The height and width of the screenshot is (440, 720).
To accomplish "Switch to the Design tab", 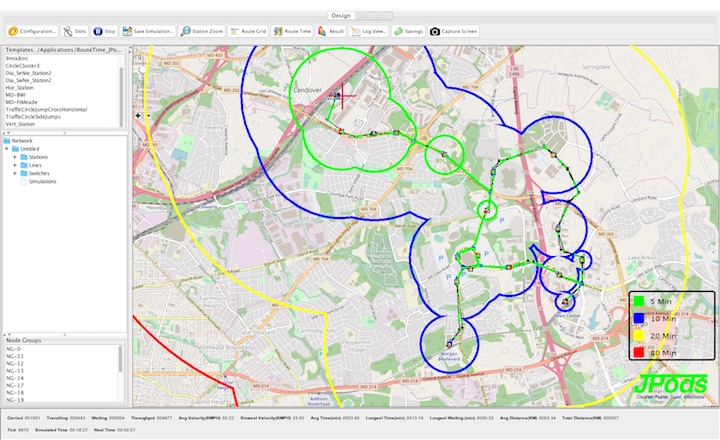I will [x=341, y=16].
